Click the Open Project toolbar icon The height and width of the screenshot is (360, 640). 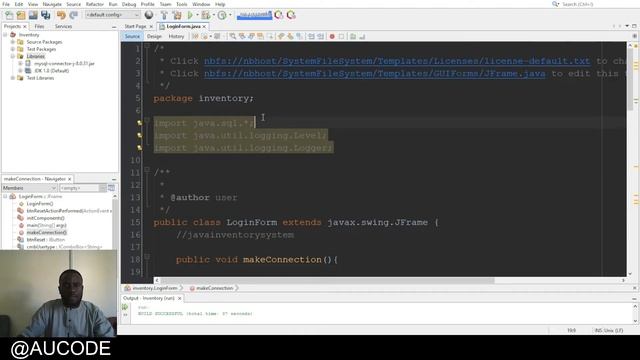click(33, 15)
